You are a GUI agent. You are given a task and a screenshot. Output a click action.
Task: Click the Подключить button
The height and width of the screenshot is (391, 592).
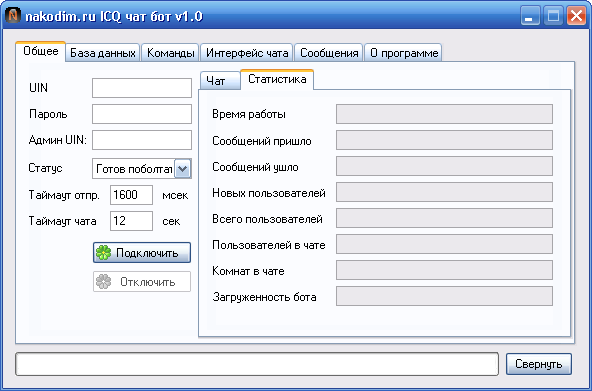coord(142,252)
